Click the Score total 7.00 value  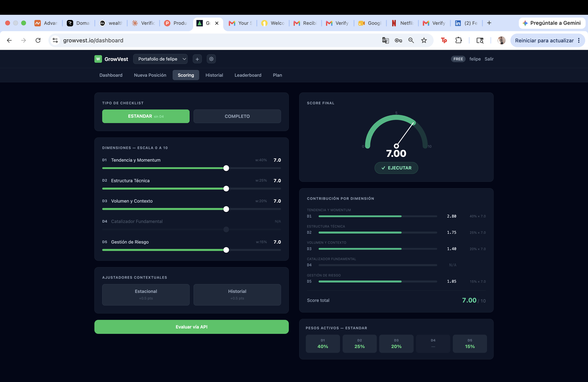pyautogui.click(x=469, y=300)
